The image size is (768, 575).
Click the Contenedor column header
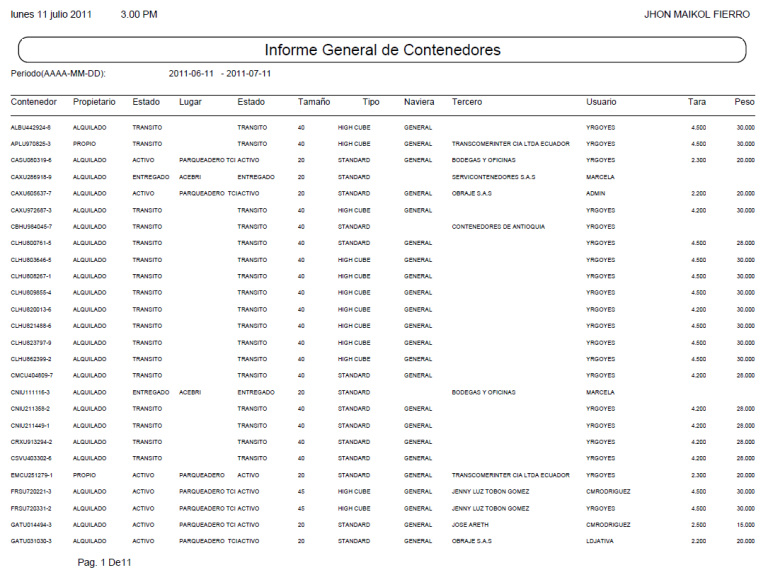34,102
